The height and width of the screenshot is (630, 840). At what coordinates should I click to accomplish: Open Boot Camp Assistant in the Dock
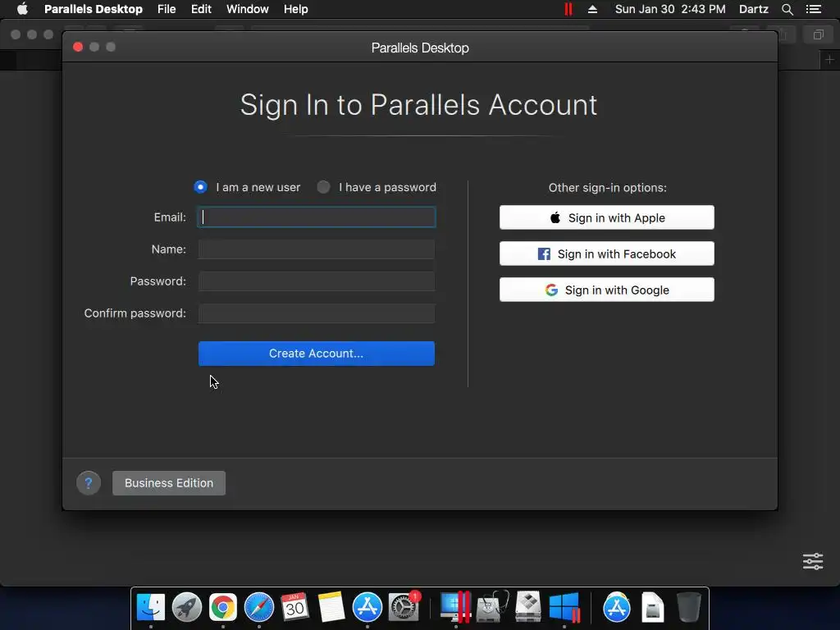tap(528, 608)
